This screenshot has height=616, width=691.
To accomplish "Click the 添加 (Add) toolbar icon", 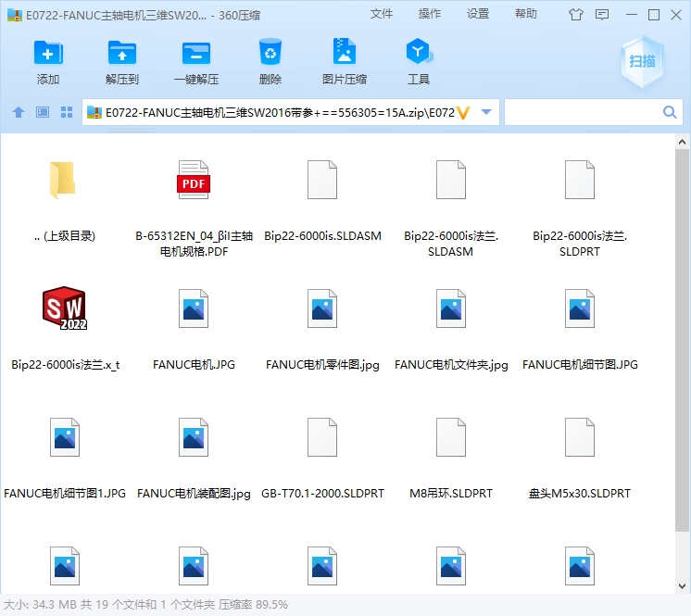I will (48, 54).
